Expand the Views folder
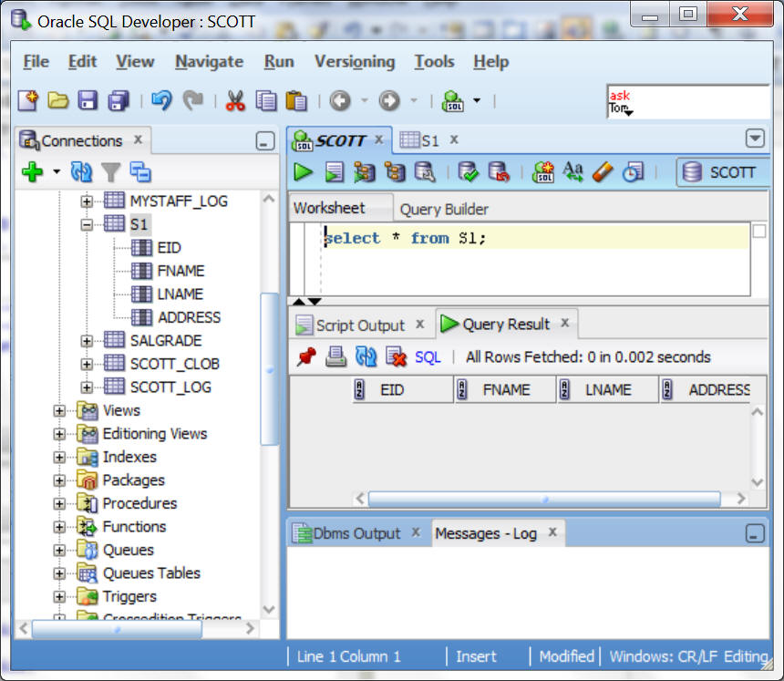 tap(59, 411)
